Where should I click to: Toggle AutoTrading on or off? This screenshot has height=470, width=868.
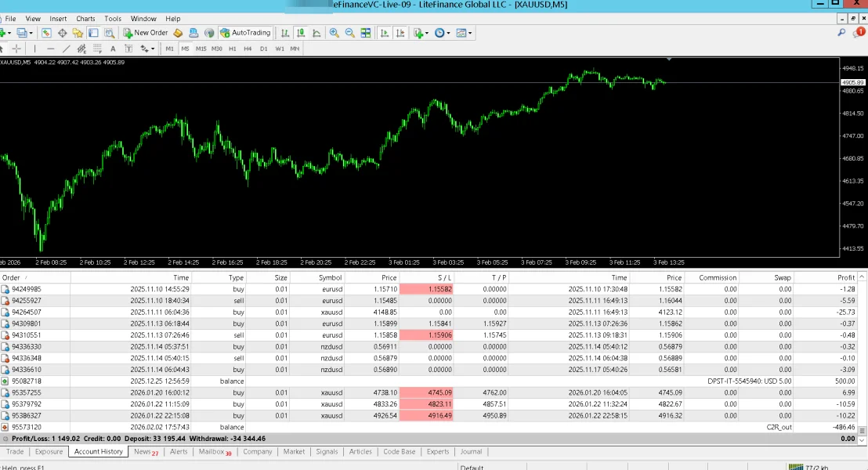(x=245, y=33)
